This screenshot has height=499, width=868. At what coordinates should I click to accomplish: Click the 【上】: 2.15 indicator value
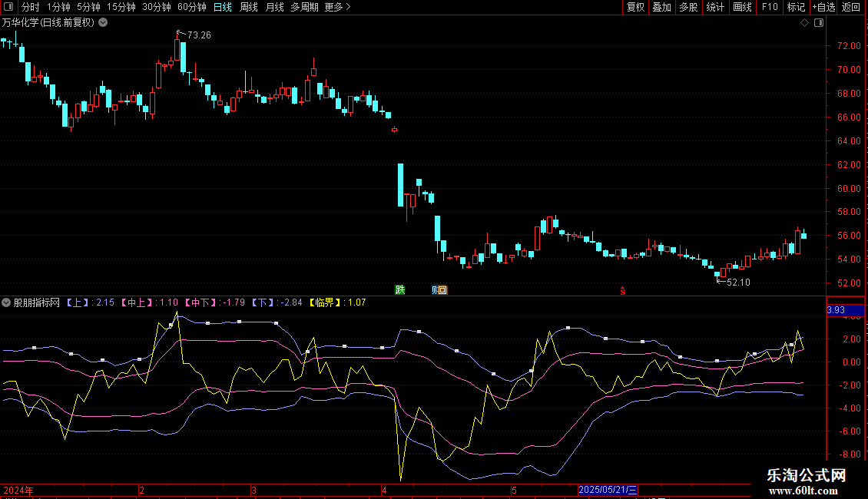(90, 302)
